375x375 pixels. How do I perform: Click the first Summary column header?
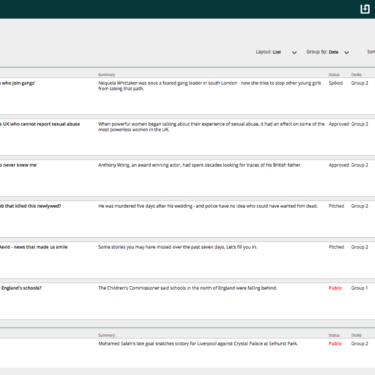click(x=106, y=75)
